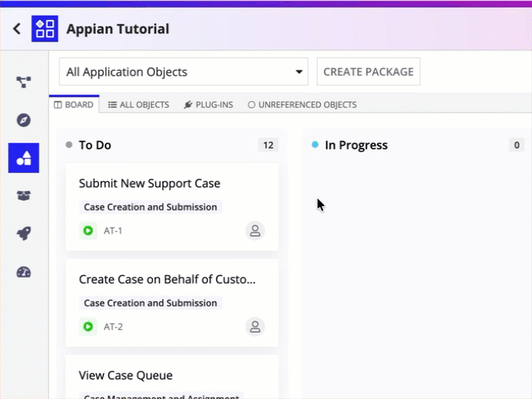Click the Create Package button
Image resolution: width=532 pixels, height=399 pixels.
[368, 71]
